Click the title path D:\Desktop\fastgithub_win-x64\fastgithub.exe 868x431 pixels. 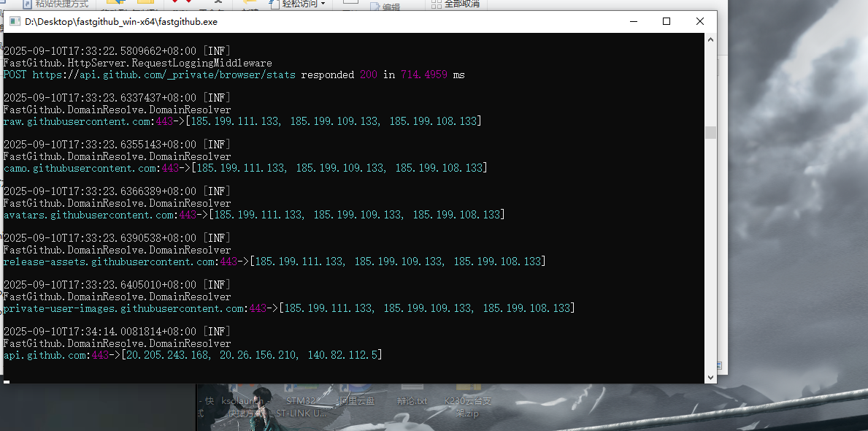pyautogui.click(x=121, y=22)
